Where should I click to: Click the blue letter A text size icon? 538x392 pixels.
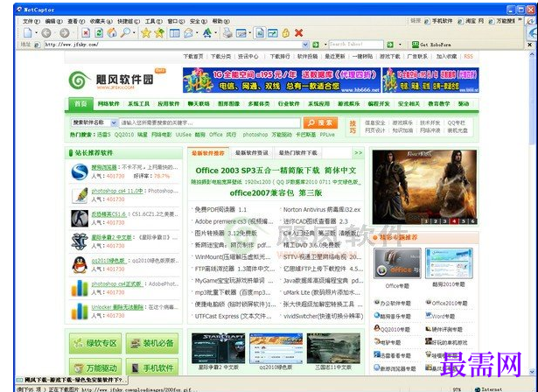coord(207,33)
